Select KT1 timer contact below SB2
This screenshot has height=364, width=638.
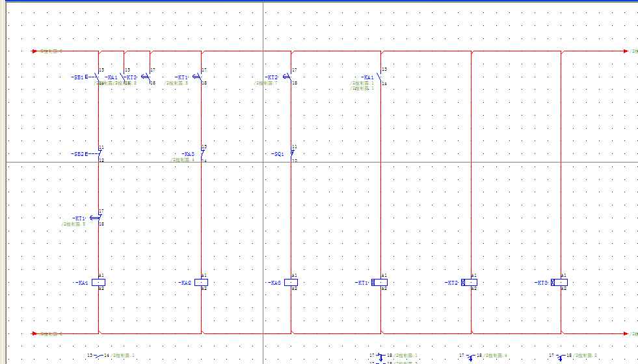pos(97,218)
